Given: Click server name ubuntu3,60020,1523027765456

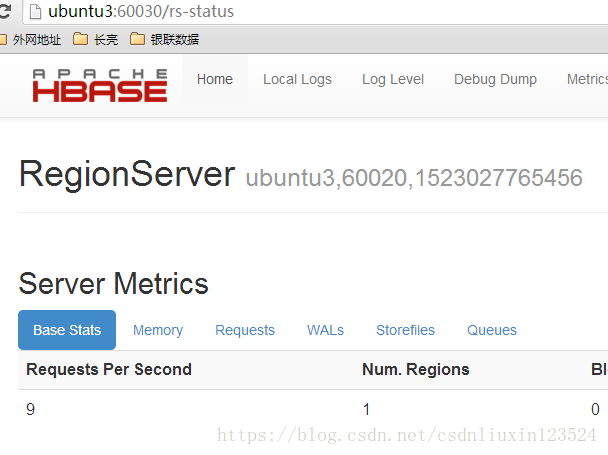Looking at the screenshot, I should [414, 178].
